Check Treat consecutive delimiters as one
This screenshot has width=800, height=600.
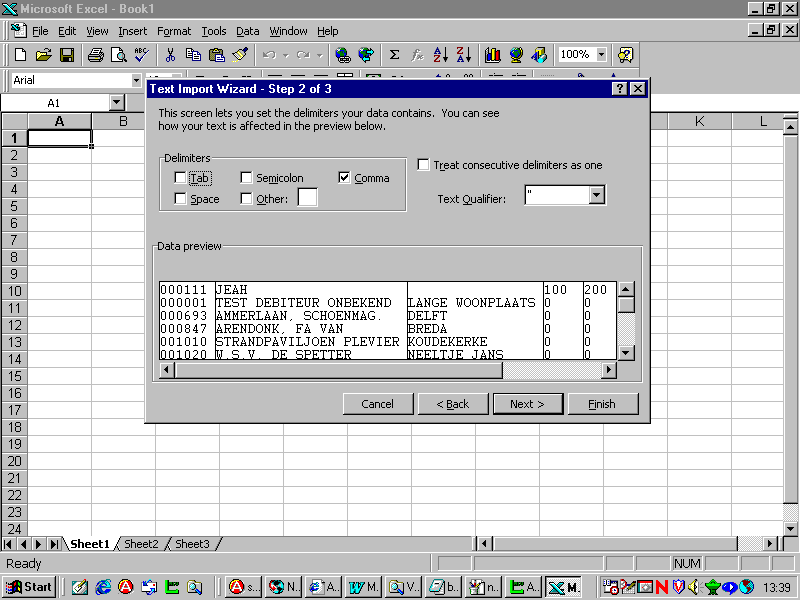(424, 165)
